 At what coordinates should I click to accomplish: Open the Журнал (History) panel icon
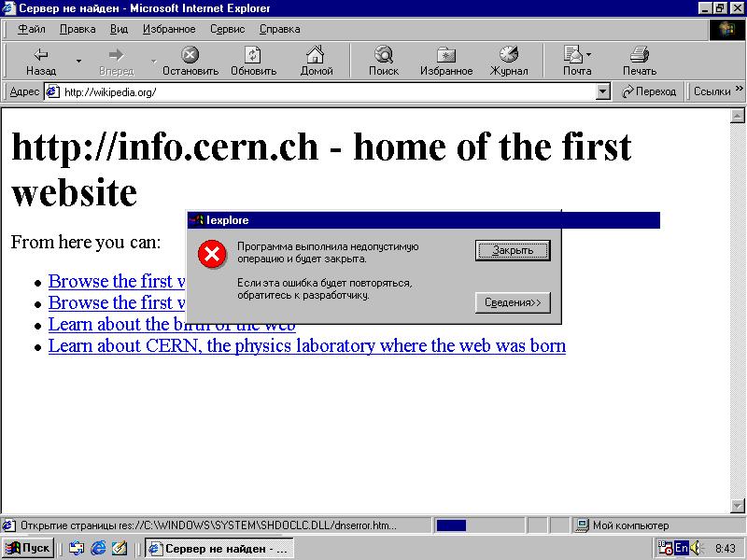(510, 56)
